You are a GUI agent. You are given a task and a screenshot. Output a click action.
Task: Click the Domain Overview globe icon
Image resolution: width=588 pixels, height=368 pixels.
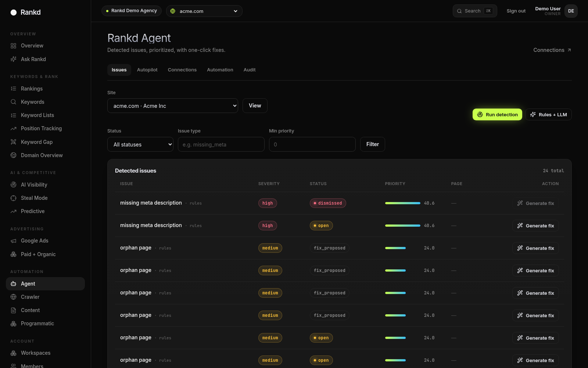(x=14, y=155)
